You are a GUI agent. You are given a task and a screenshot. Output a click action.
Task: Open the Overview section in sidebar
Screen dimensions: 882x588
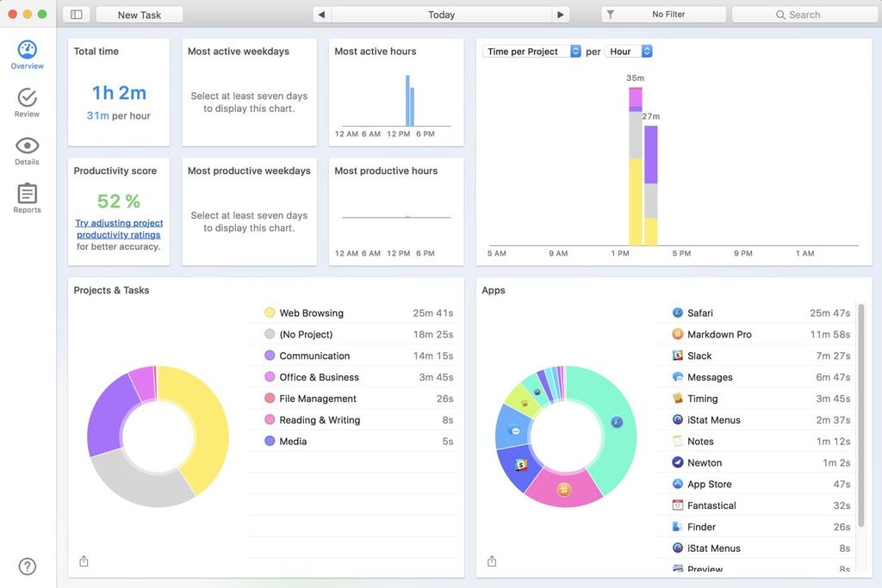click(x=27, y=54)
